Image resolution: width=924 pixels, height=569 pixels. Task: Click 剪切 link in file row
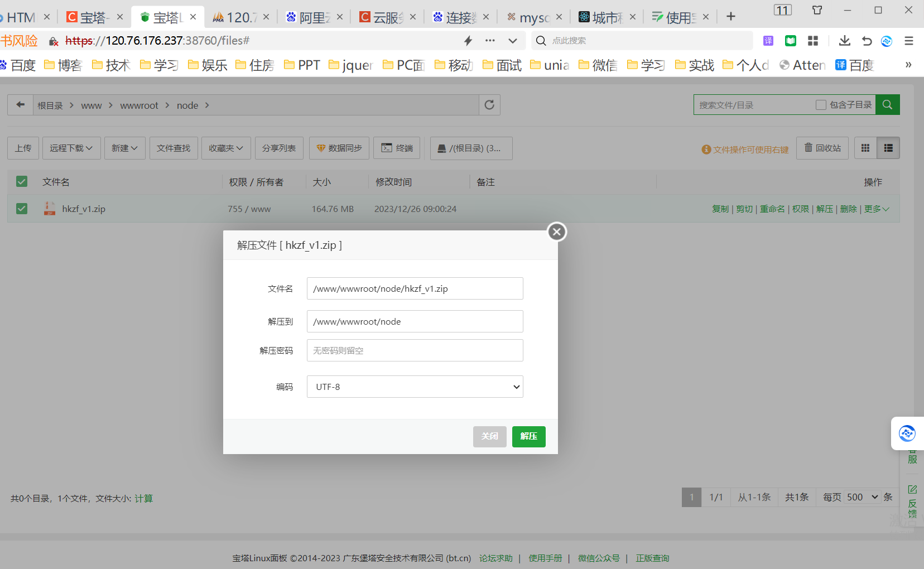[744, 209]
